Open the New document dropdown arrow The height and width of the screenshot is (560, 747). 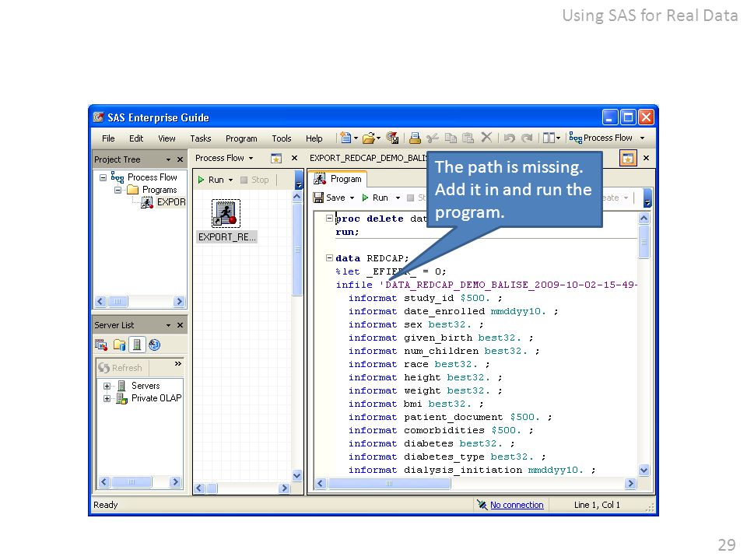click(356, 138)
